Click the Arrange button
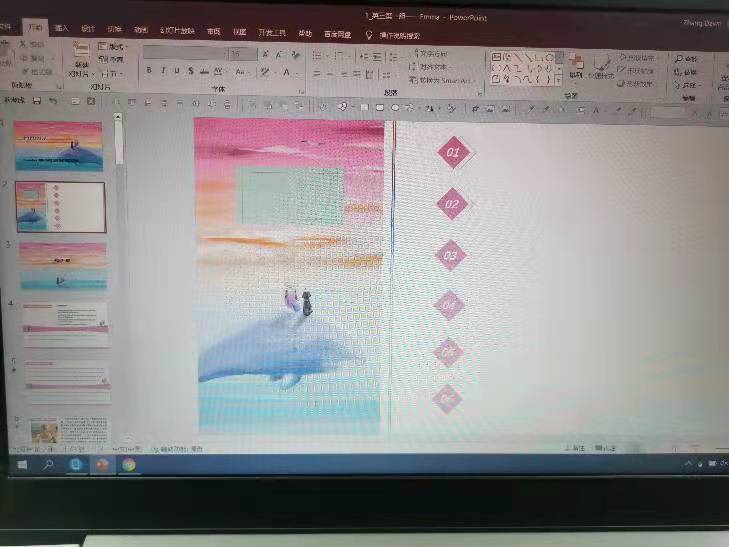 576,65
